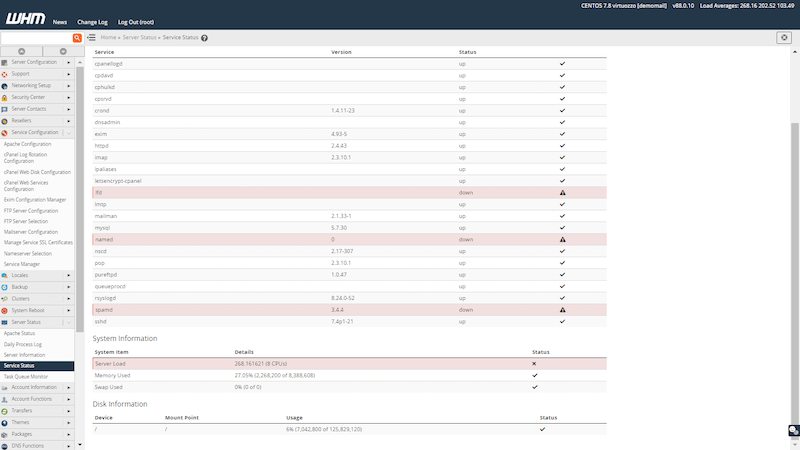Expand all sidebar sections with the down-arrow icon

click(63, 52)
